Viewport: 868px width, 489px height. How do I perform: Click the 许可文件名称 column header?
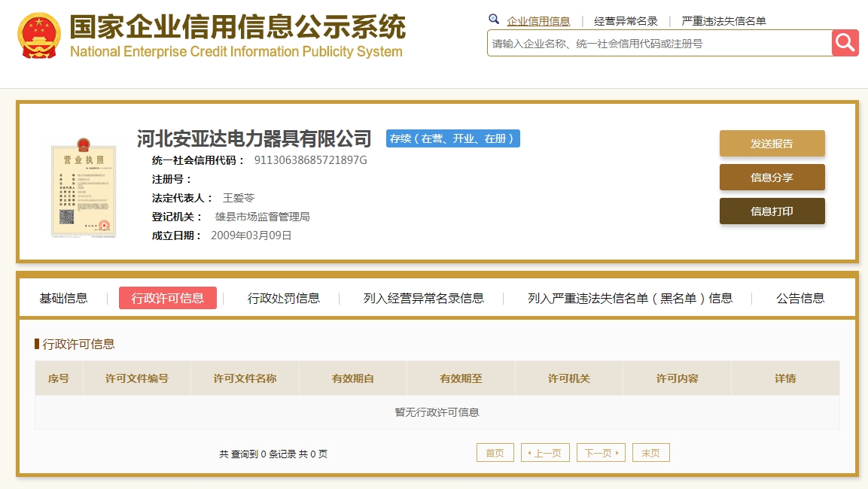pos(245,378)
